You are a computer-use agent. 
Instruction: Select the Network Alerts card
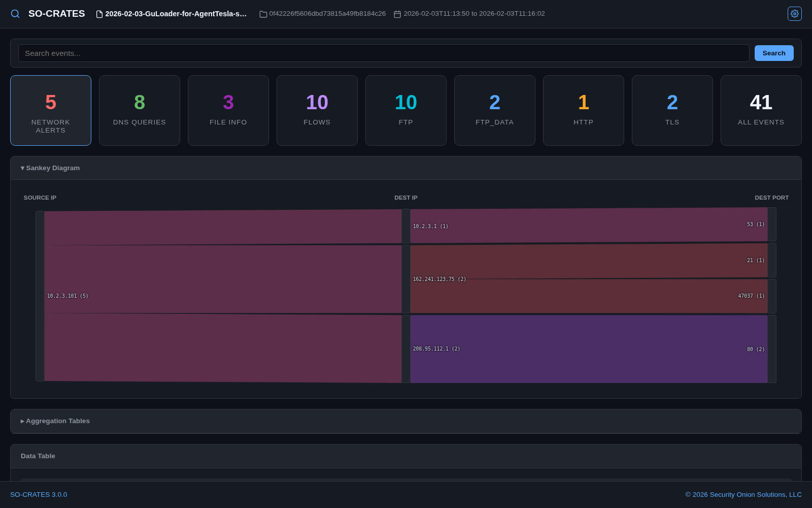coord(51,110)
